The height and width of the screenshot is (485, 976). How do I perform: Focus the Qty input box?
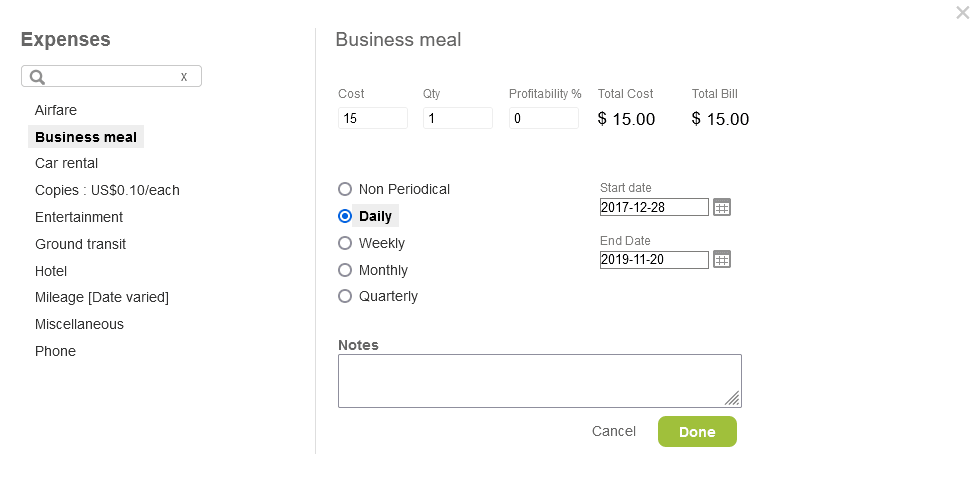457,118
